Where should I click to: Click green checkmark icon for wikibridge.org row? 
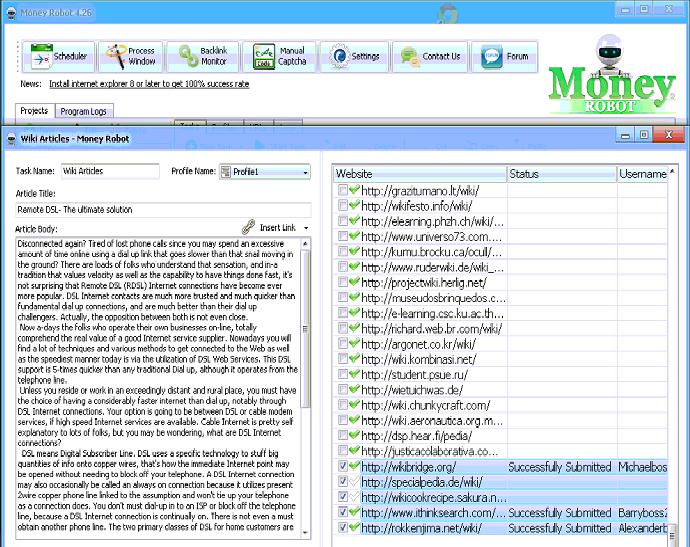click(354, 466)
